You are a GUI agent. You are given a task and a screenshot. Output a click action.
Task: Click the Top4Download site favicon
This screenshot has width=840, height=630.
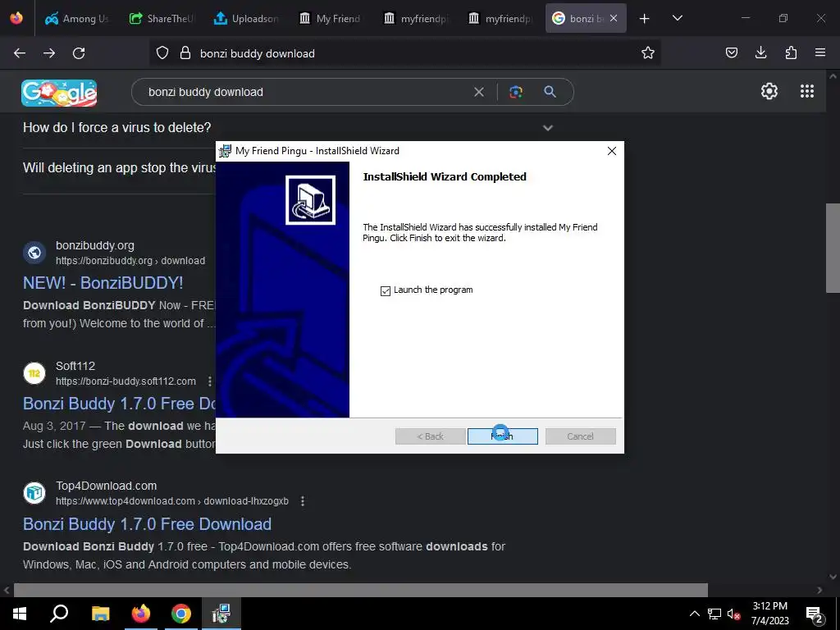click(34, 493)
